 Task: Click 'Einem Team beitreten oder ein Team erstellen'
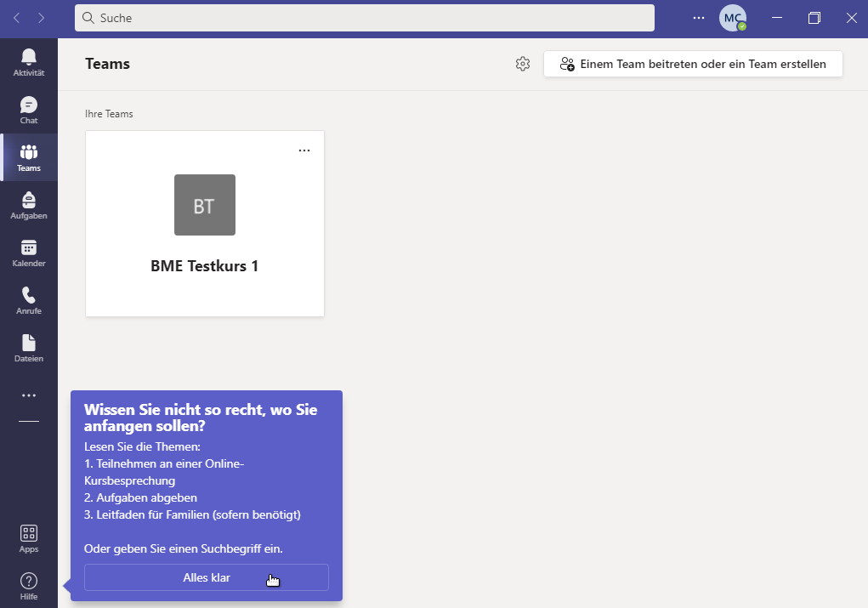[x=693, y=64]
